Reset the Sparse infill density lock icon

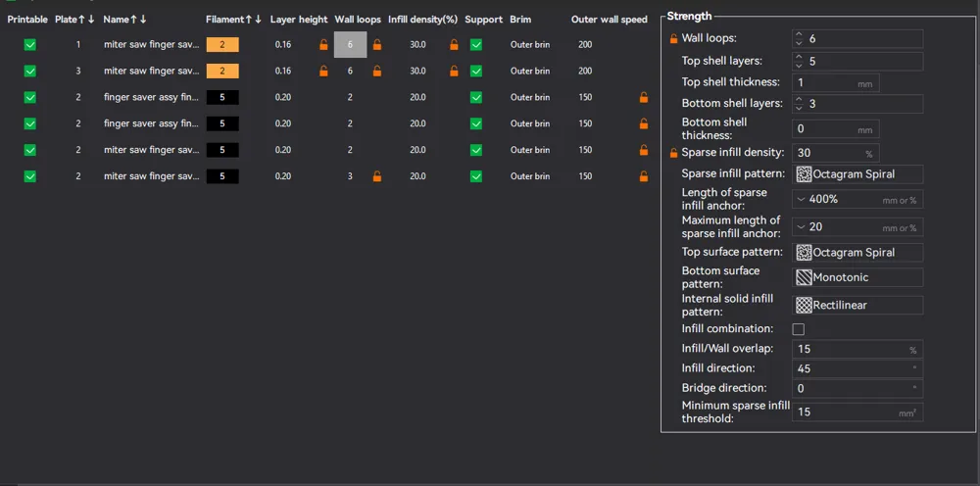pos(674,153)
